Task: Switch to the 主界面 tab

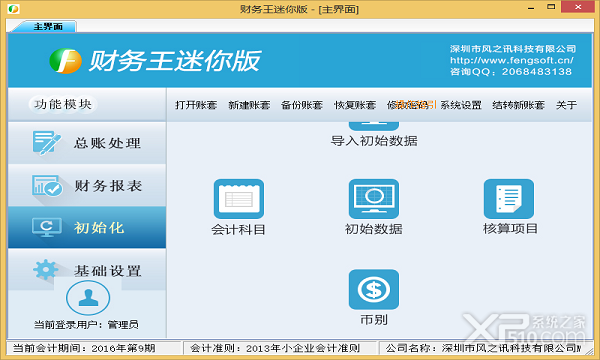Action: tap(47, 26)
